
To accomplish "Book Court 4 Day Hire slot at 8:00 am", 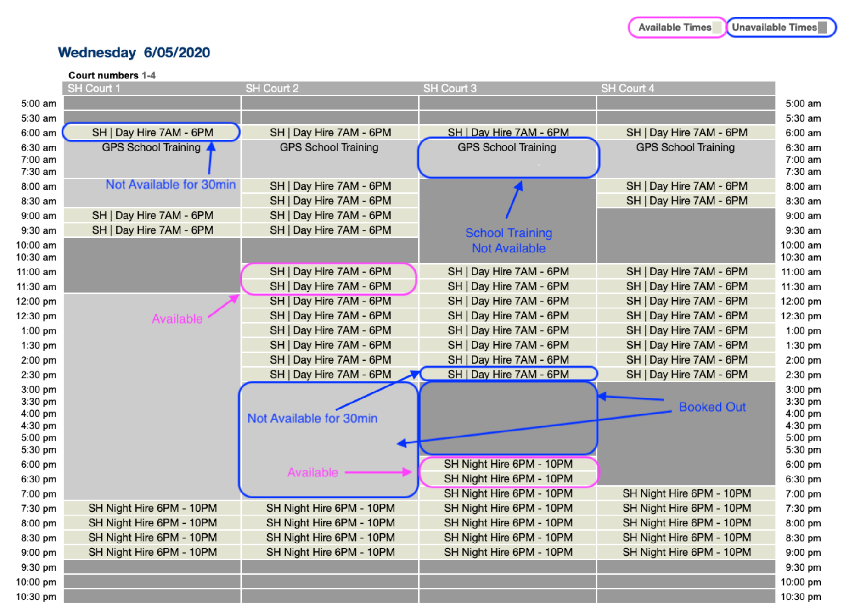I will point(686,186).
